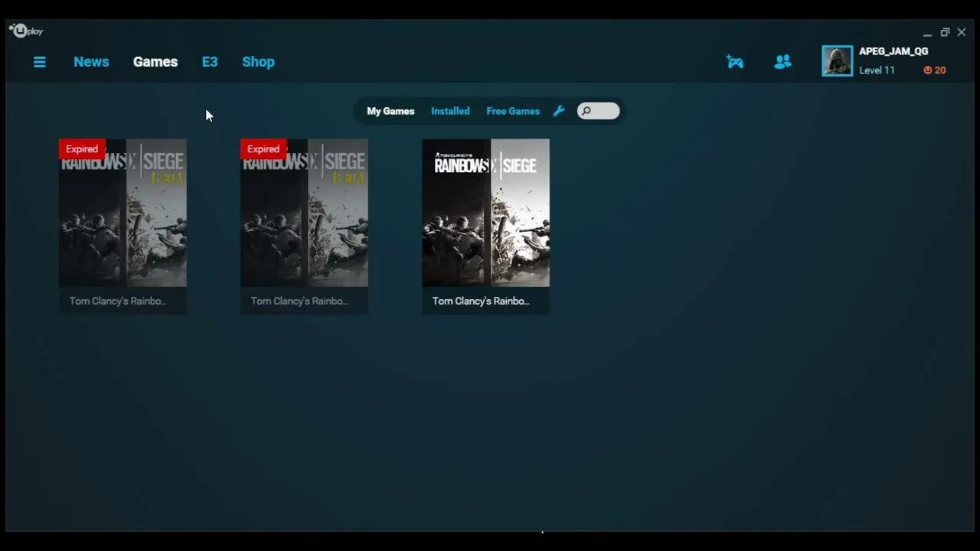The height and width of the screenshot is (551, 980).
Task: Click the Level 11 label
Action: click(877, 70)
